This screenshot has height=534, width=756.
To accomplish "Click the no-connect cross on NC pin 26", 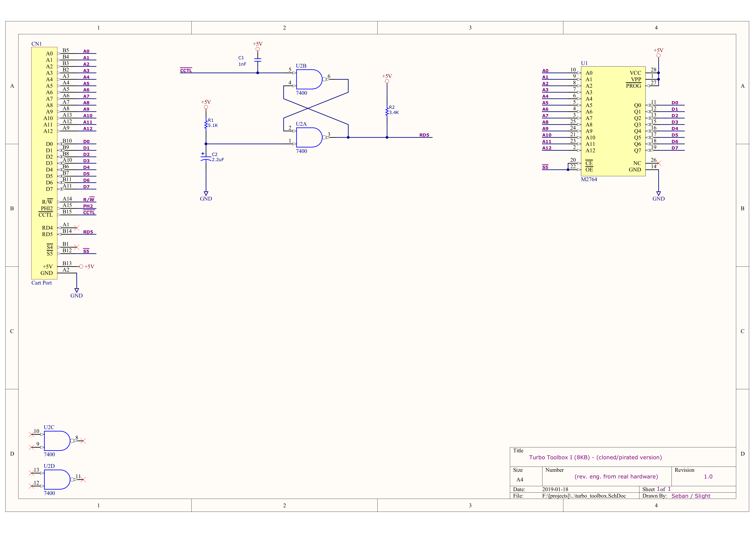I will point(659,163).
